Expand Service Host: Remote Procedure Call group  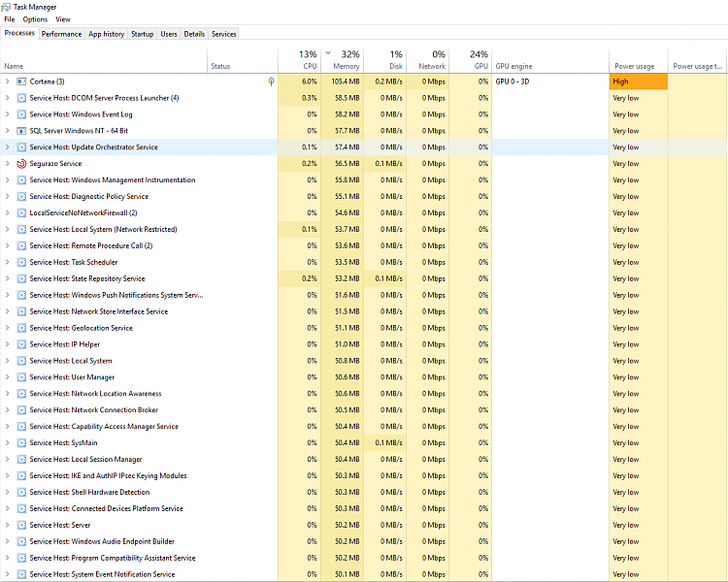(x=7, y=245)
